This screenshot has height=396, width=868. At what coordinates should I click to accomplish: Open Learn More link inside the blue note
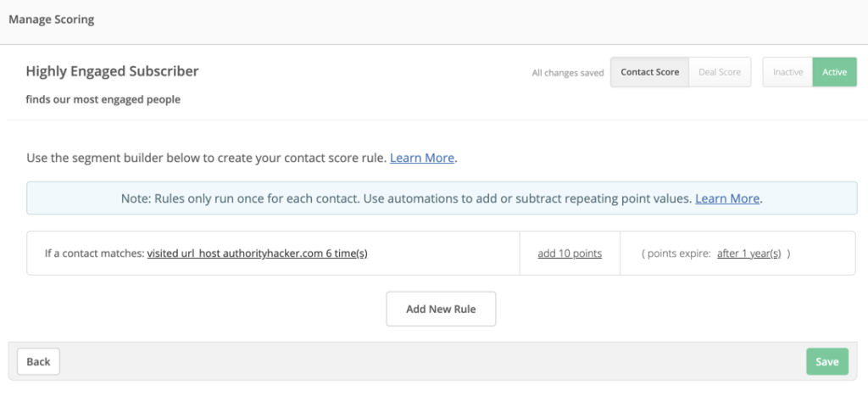727,198
